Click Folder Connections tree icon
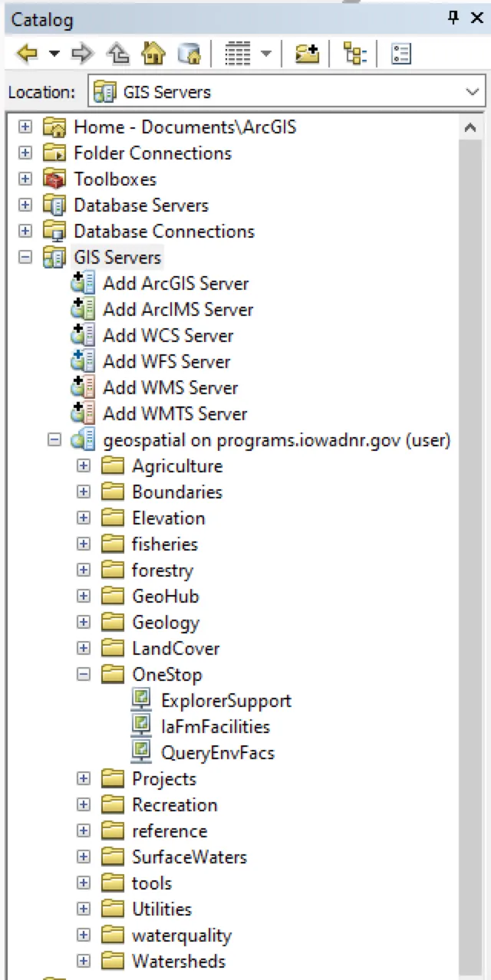The width and height of the screenshot is (491, 980). click(54, 153)
